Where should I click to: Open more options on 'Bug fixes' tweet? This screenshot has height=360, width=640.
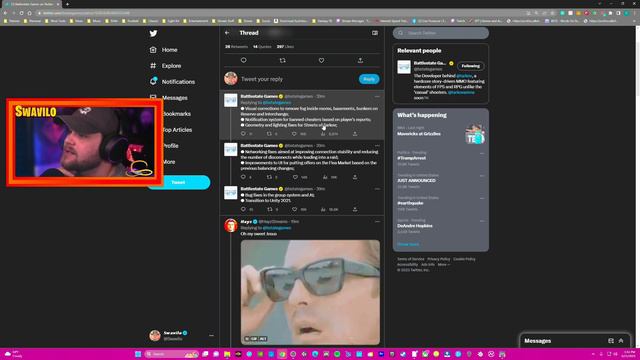click(377, 189)
